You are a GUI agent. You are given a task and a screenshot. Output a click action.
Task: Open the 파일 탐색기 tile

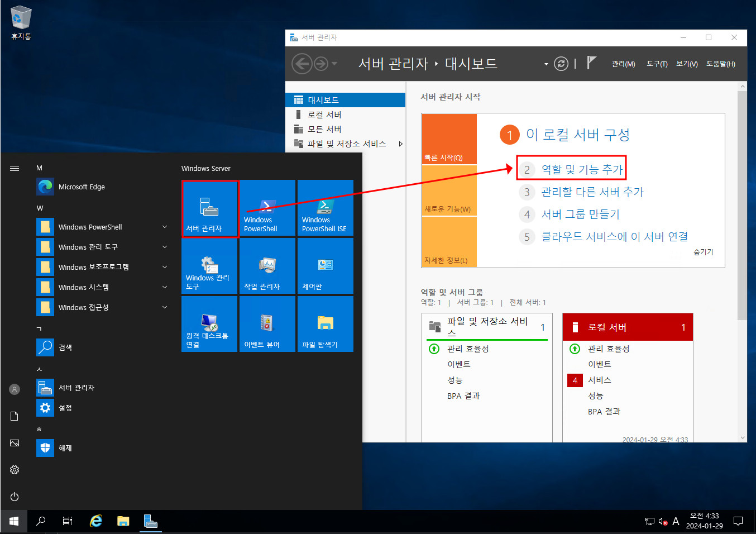[326, 324]
